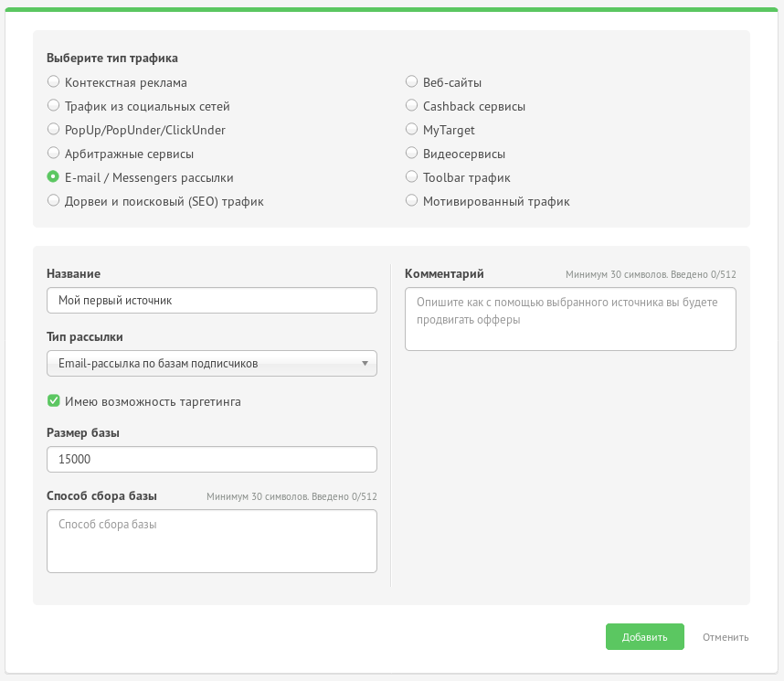Select PopUp/PopUnder/ClickUnder traffic type
Viewport: 784px width, 681px height.
click(x=53, y=130)
